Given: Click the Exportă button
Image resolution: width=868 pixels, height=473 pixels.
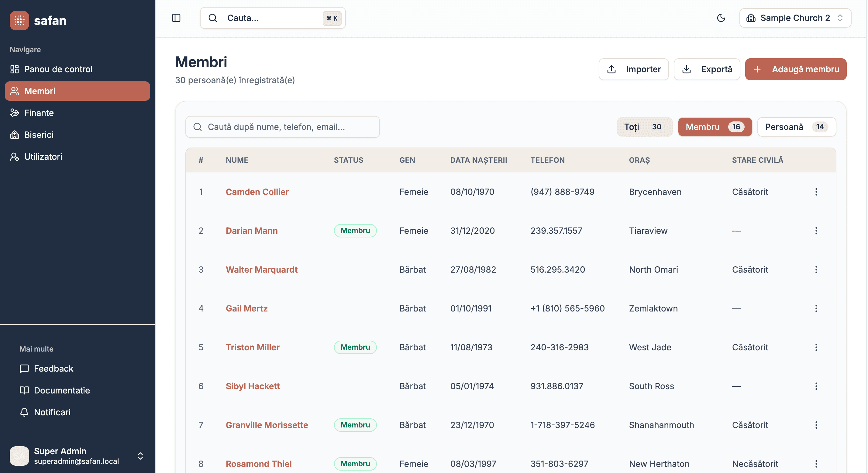Looking at the screenshot, I should 707,69.
